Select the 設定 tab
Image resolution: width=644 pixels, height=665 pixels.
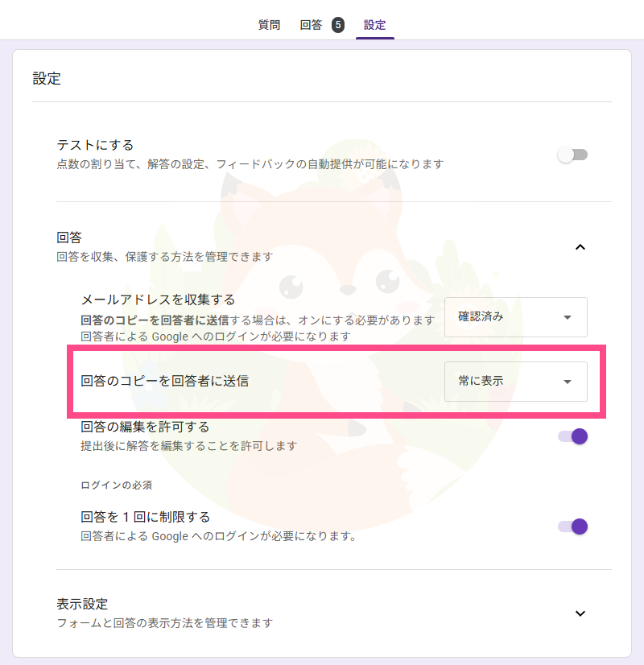[374, 25]
